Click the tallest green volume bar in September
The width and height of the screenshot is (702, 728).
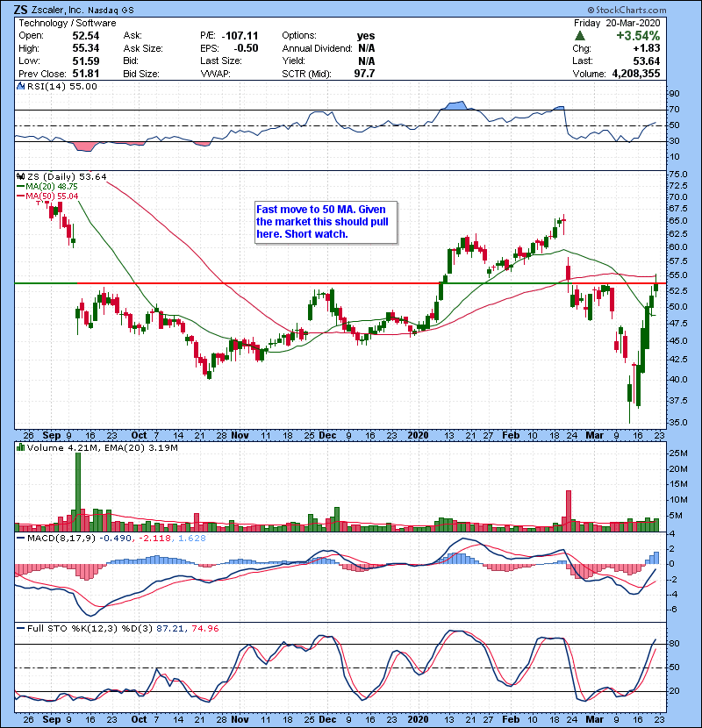(x=78, y=492)
